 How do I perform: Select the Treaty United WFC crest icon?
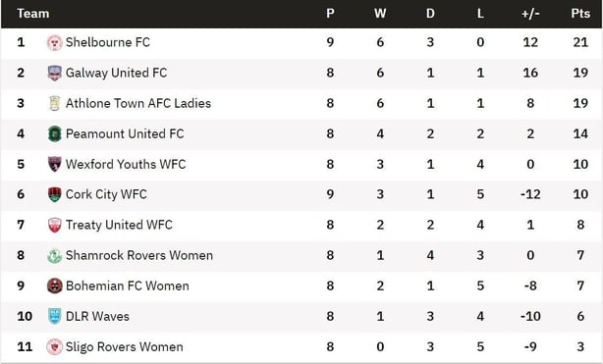coord(55,225)
